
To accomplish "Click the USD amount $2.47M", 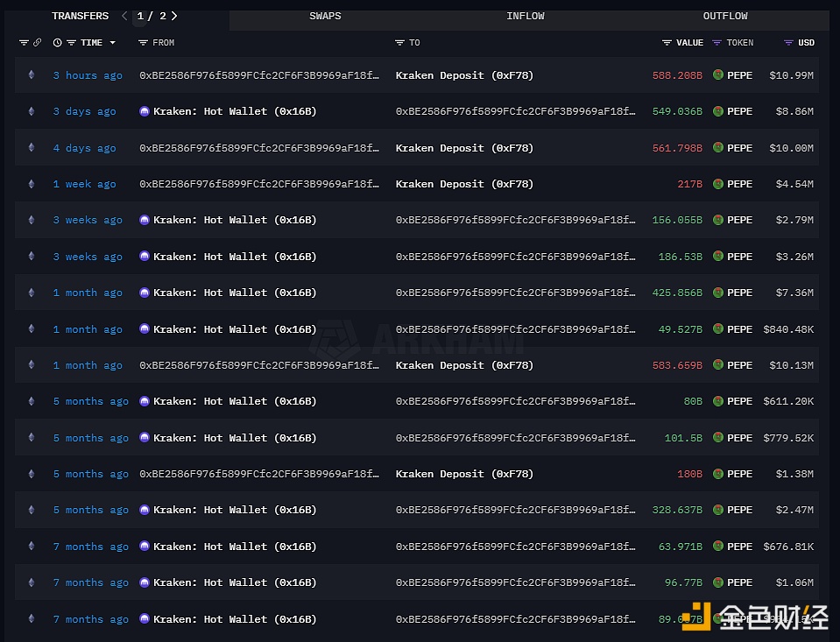I will click(794, 510).
